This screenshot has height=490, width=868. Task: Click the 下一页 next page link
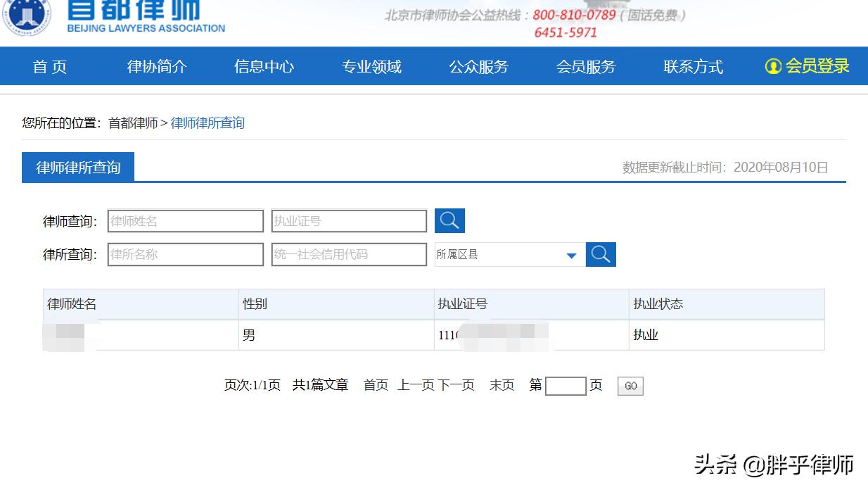point(461,385)
